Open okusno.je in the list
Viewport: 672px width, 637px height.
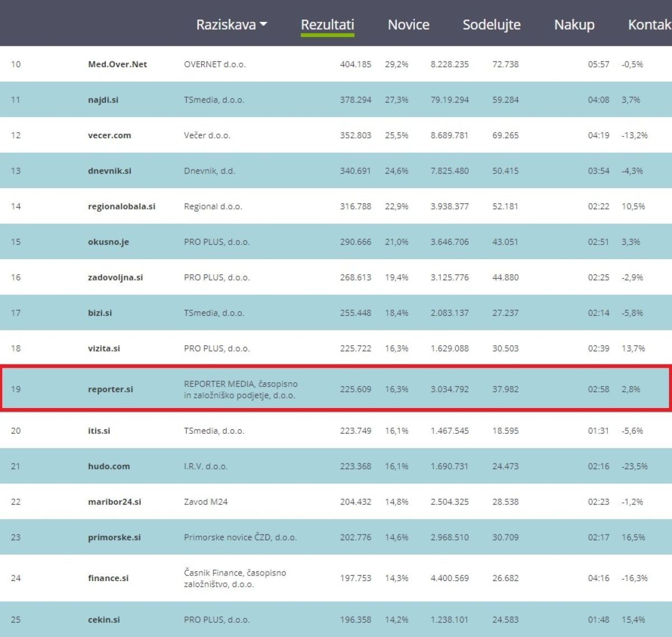(108, 242)
